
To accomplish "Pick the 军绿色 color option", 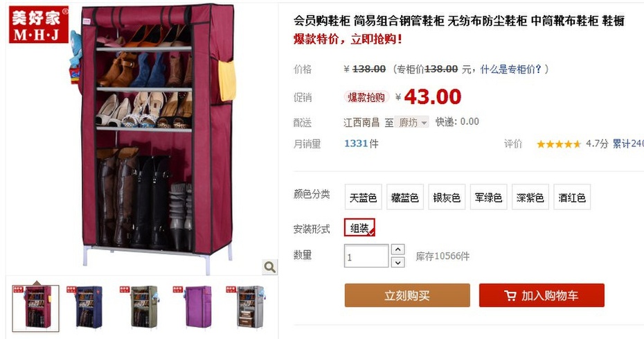I will pyautogui.click(x=488, y=198).
